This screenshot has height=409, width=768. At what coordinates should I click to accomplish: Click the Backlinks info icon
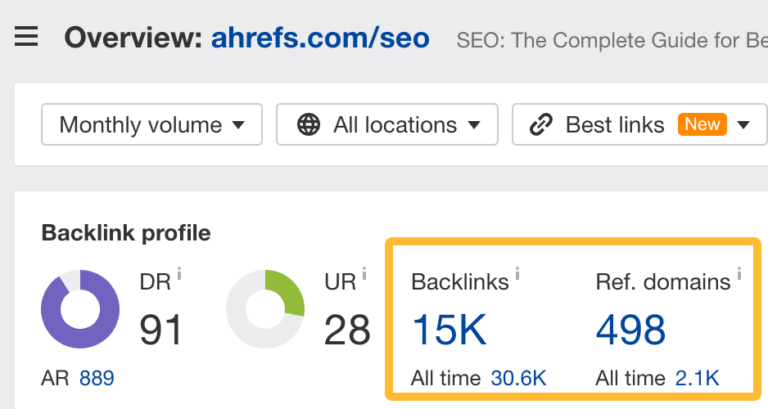[517, 273]
